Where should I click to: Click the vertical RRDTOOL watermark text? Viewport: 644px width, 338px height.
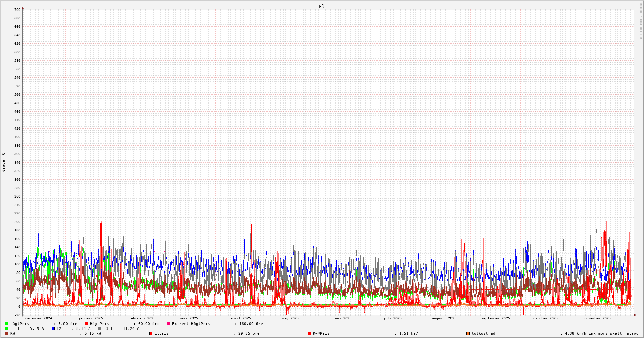(641, 20)
